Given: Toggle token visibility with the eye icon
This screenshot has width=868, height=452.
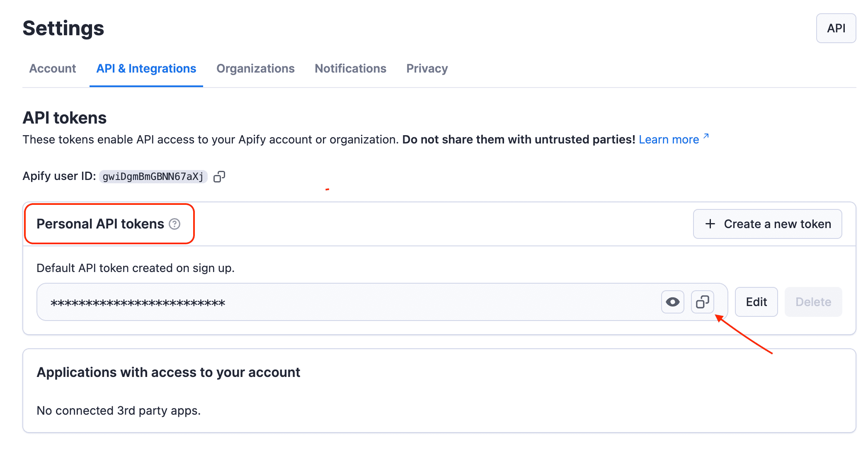Looking at the screenshot, I should coord(672,302).
